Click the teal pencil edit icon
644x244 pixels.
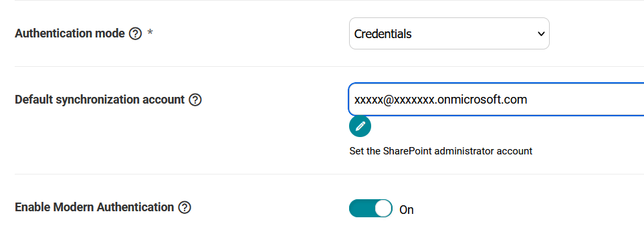coord(360,126)
